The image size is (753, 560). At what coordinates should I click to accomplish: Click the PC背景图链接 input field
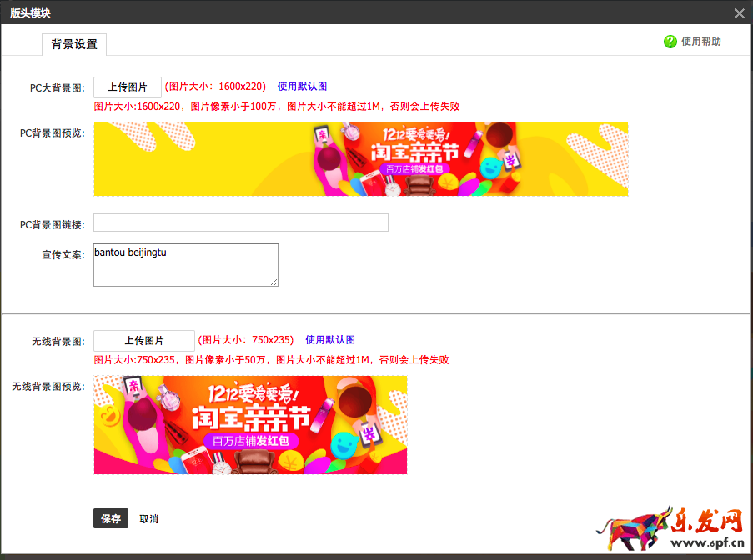point(240,222)
